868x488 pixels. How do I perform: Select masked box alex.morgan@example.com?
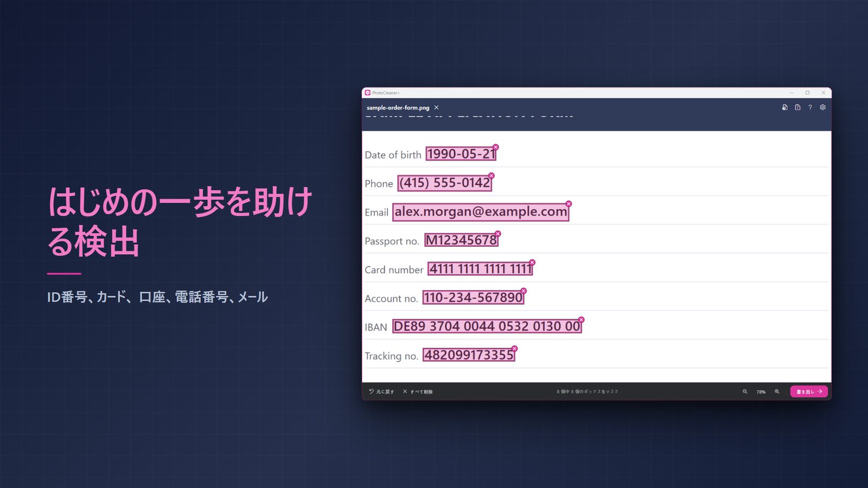point(481,212)
